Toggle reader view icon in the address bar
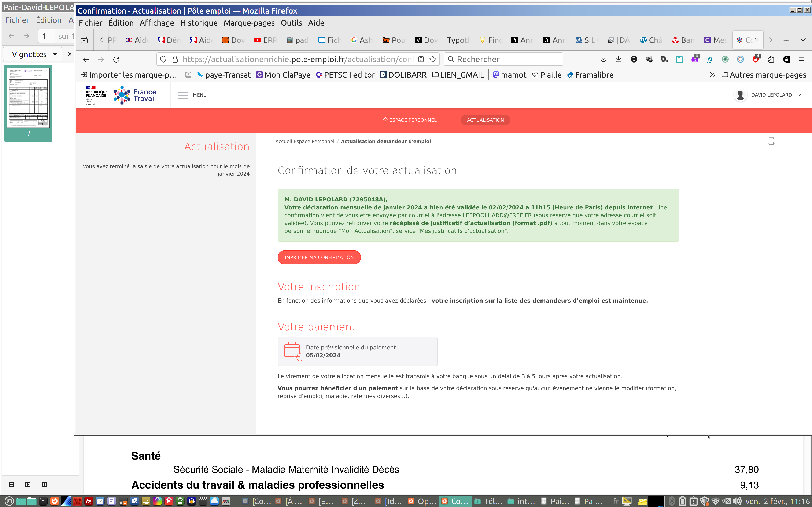Viewport: 812px width, 507px height. point(421,59)
